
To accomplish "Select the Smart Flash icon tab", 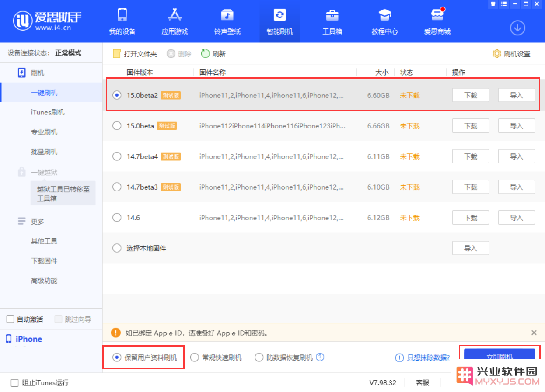I will (x=279, y=15).
